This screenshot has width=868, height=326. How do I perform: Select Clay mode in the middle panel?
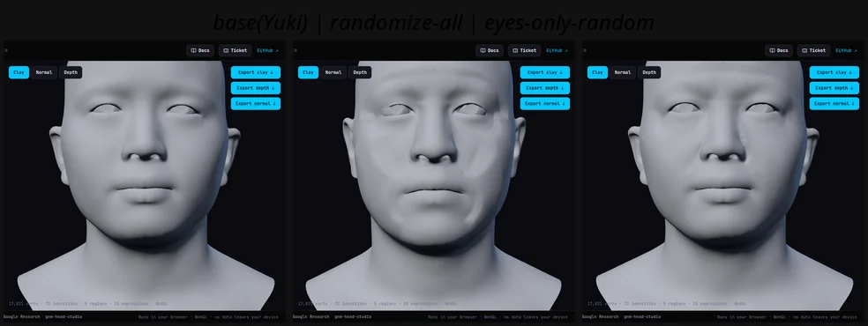tap(309, 72)
